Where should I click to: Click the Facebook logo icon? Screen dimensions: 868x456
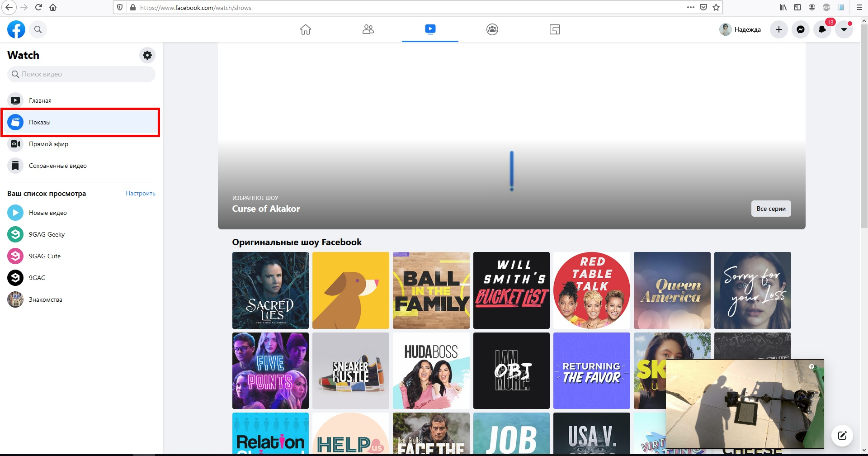tap(16, 29)
